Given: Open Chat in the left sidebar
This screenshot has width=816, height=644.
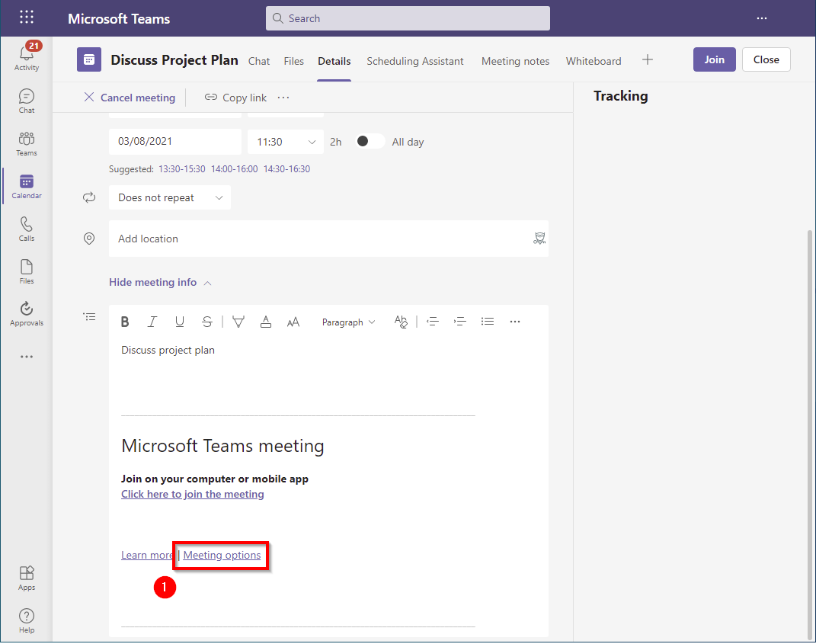Looking at the screenshot, I should (27, 101).
